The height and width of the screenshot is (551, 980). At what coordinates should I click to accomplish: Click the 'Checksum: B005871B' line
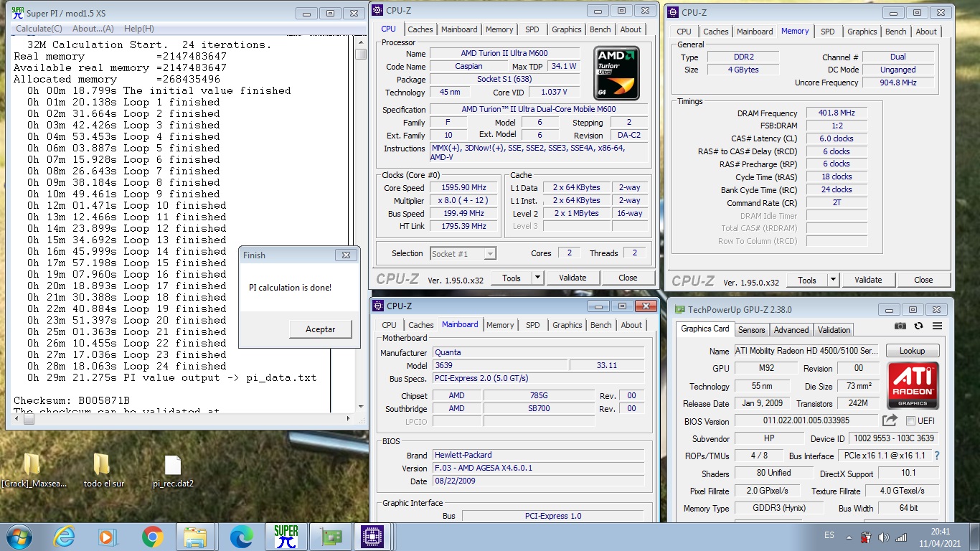pyautogui.click(x=72, y=400)
